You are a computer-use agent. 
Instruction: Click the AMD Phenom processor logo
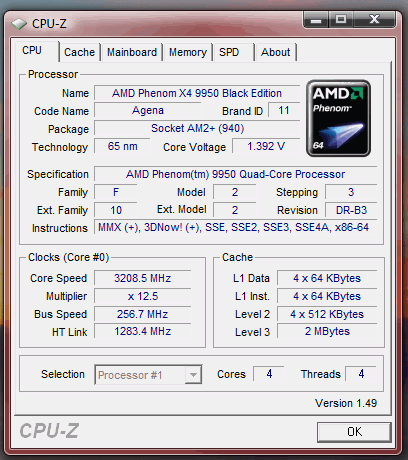pos(338,118)
